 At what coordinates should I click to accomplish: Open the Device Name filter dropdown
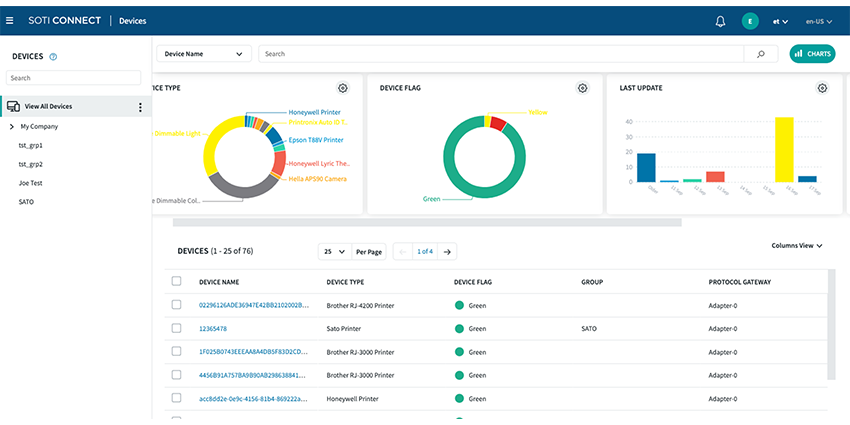[x=204, y=54]
